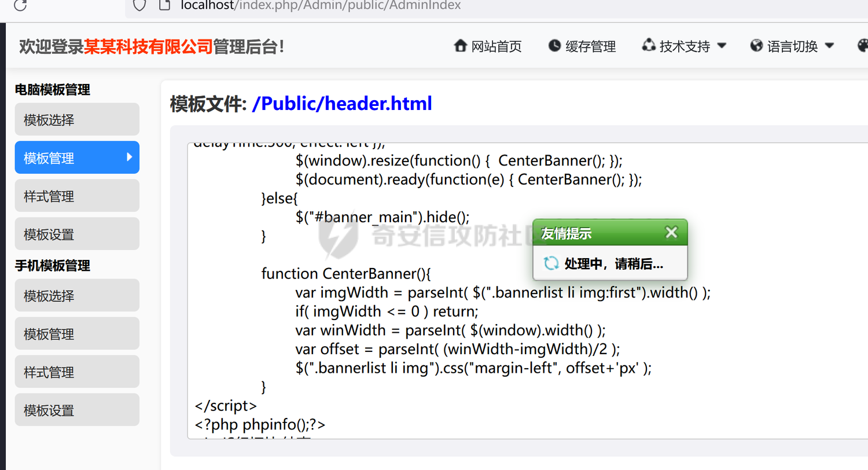Select 模板选择 under 电脑模板管理
This screenshot has width=868, height=470.
pos(77,120)
